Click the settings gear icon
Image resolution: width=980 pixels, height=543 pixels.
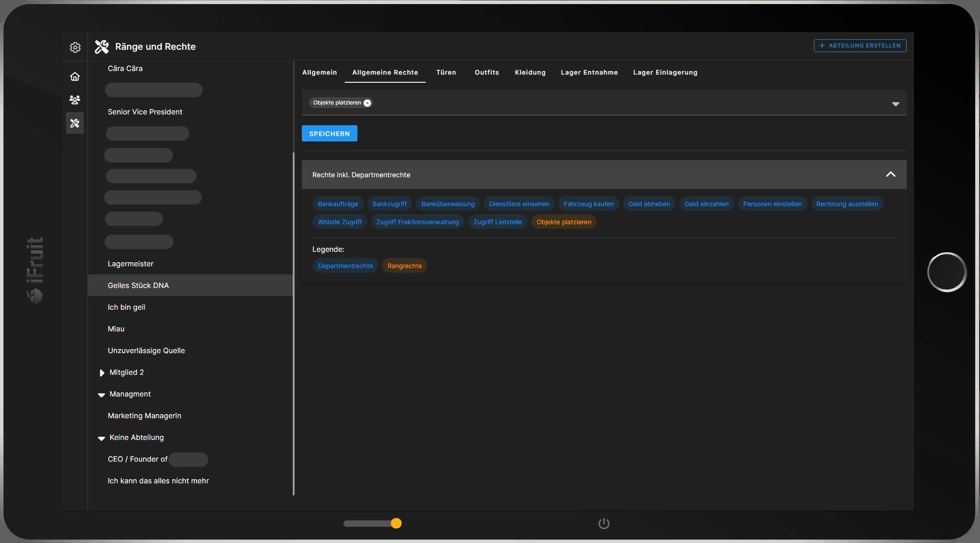click(x=75, y=46)
